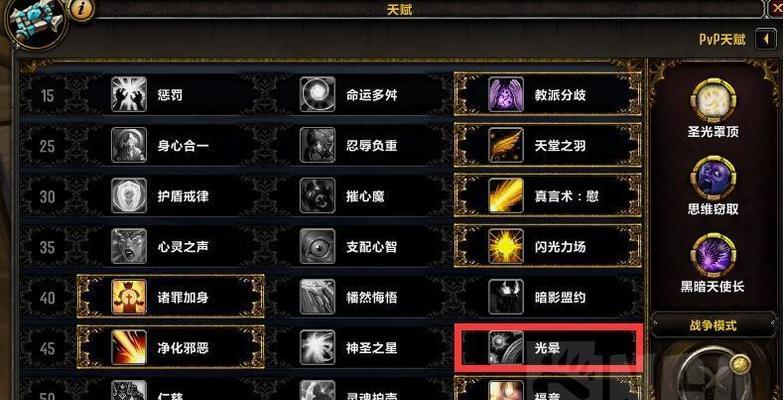Select the highlighted 光晕 talent
The image size is (783, 400).
click(548, 348)
